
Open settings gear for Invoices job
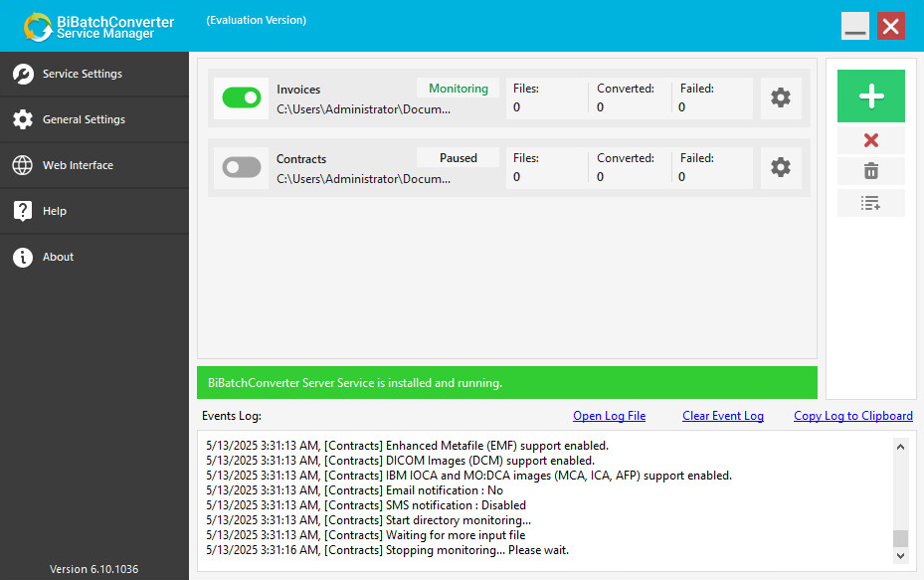click(x=781, y=97)
